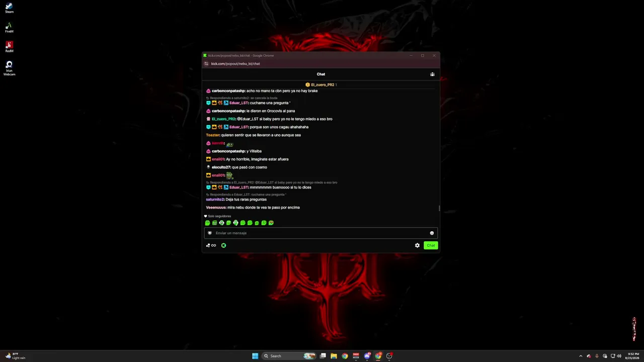Open Toazter's user card
Screen dimensions: 644x362
click(213, 135)
